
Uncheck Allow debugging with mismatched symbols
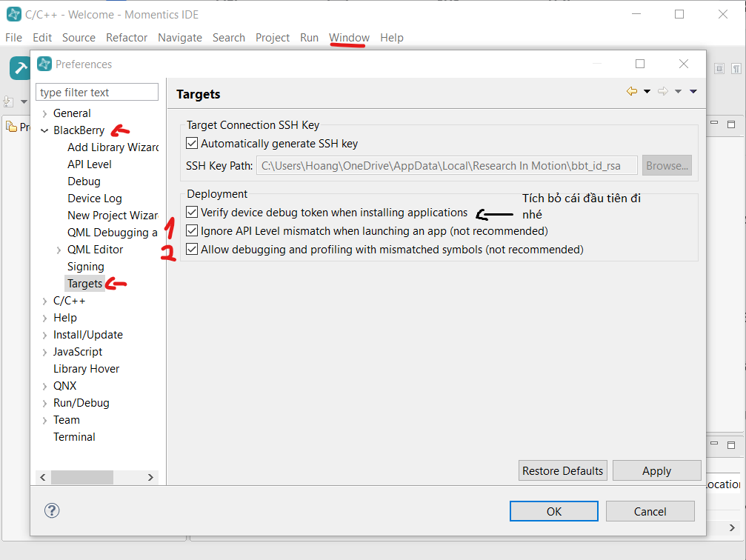click(x=192, y=250)
